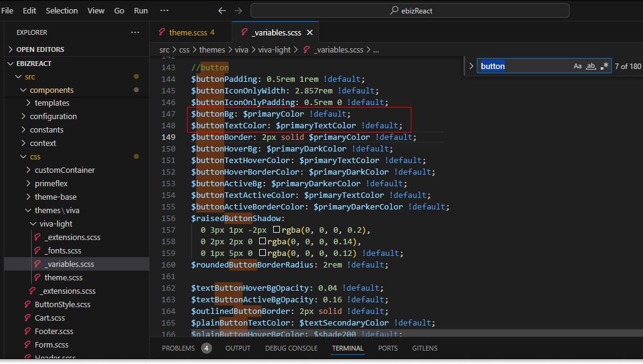Switch to the Terminal panel tab
Viewport: 643px width, 364px height.
point(348,348)
